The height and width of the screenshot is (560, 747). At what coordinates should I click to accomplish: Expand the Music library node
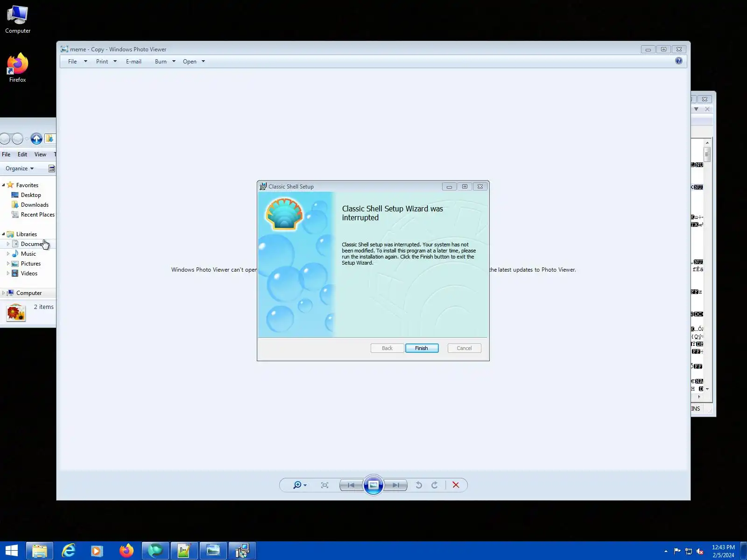[x=8, y=254]
